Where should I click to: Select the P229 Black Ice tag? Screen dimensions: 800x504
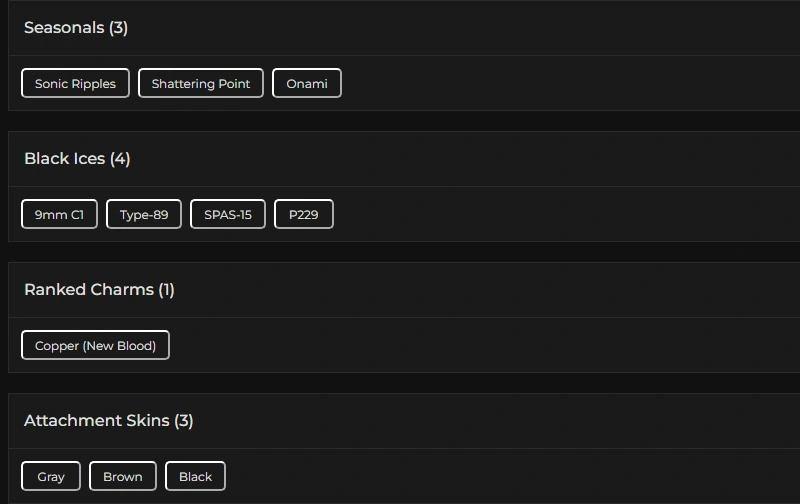303,215
